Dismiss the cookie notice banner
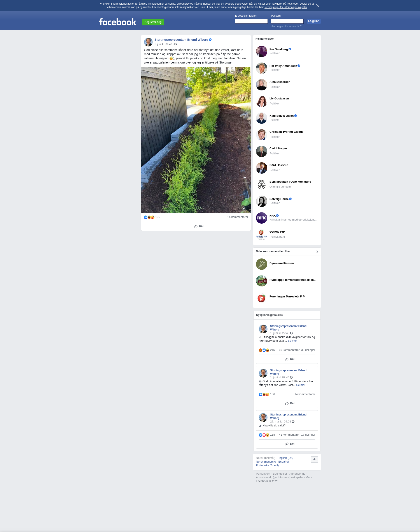Viewport: 420px width, 532px height. point(318,6)
